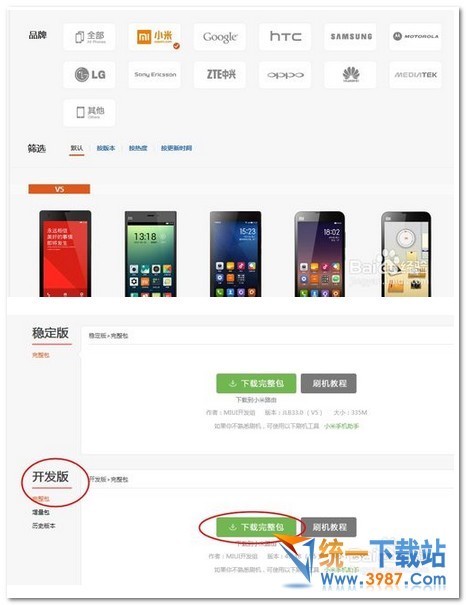Choose the Xiaomi 小米 brand logo
Image resolution: width=466 pixels, height=605 pixels.
pyautogui.click(x=154, y=37)
